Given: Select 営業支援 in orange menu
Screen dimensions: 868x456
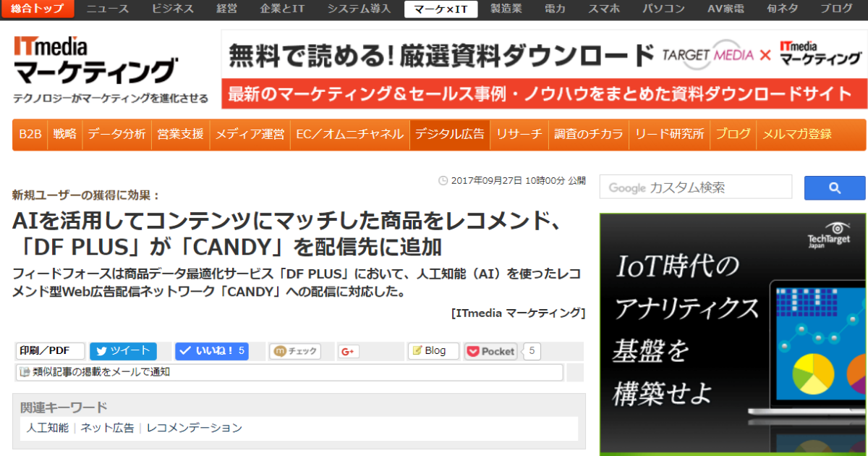Looking at the screenshot, I should point(181,135).
